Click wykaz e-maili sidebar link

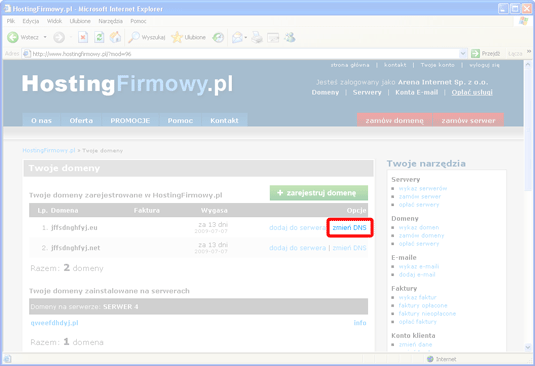pyautogui.click(x=419, y=266)
